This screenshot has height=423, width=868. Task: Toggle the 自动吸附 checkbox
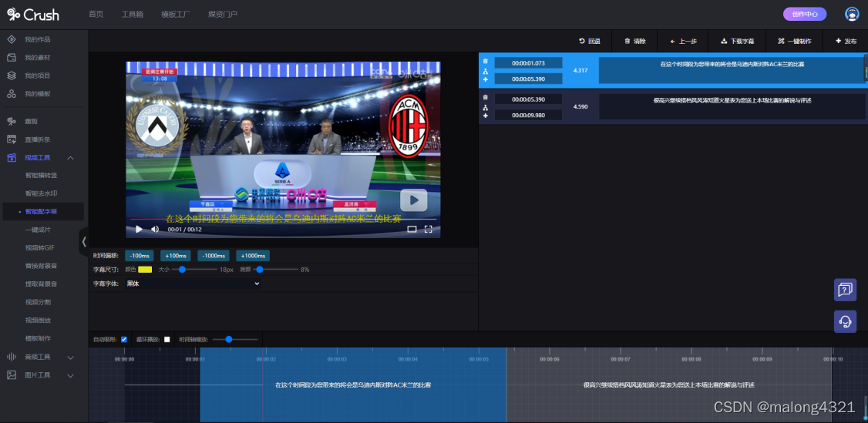124,339
